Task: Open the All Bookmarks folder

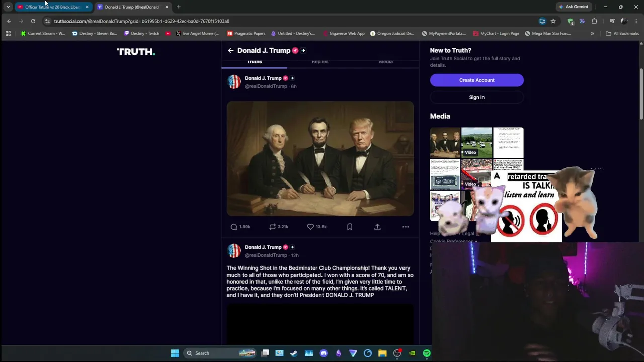Action: pos(622,34)
